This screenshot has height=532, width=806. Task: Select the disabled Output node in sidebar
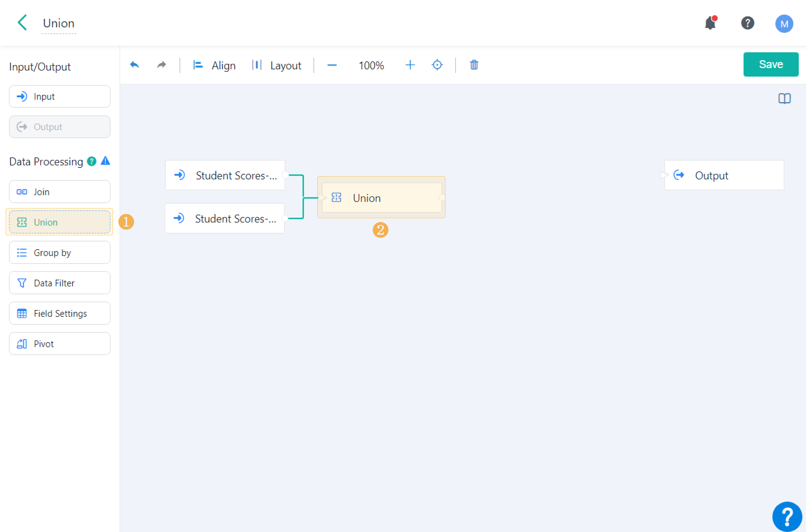coord(60,127)
